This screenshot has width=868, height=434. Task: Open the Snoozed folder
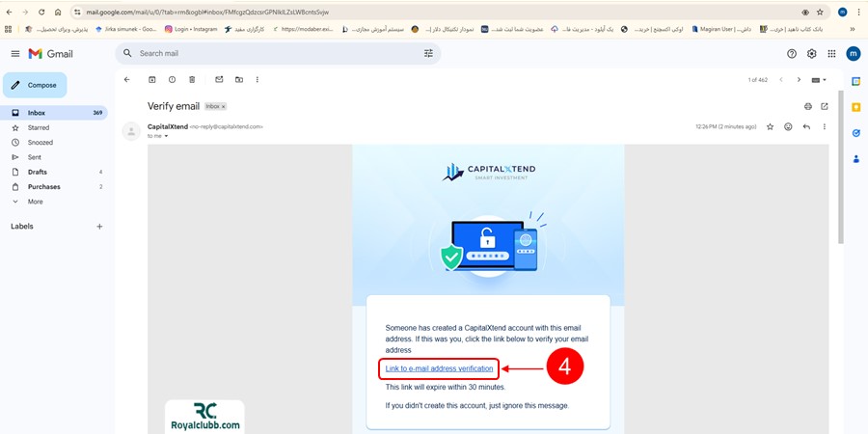(x=41, y=143)
